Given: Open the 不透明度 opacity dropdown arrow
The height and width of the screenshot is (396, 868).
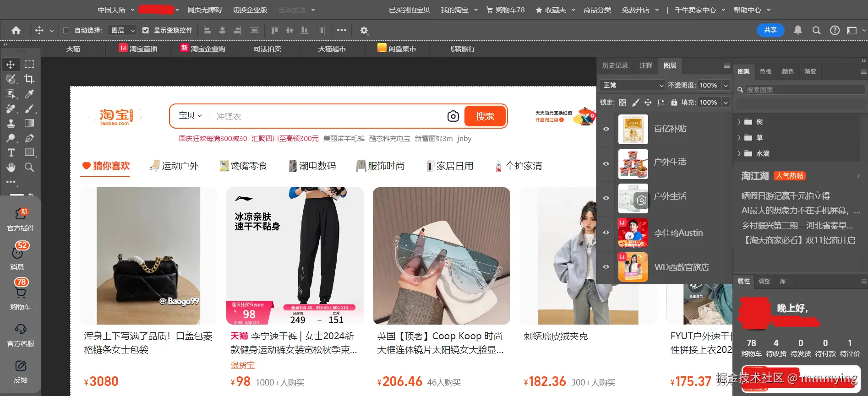Looking at the screenshot, I should coord(726,85).
